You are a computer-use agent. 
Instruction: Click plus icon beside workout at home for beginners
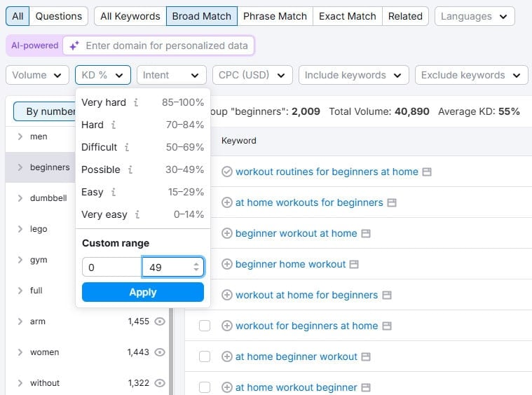226,295
